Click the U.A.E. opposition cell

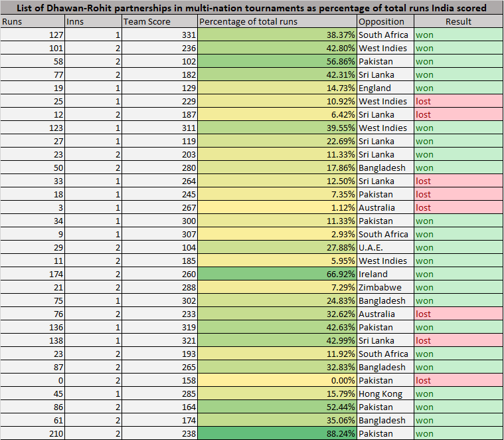tap(385, 247)
